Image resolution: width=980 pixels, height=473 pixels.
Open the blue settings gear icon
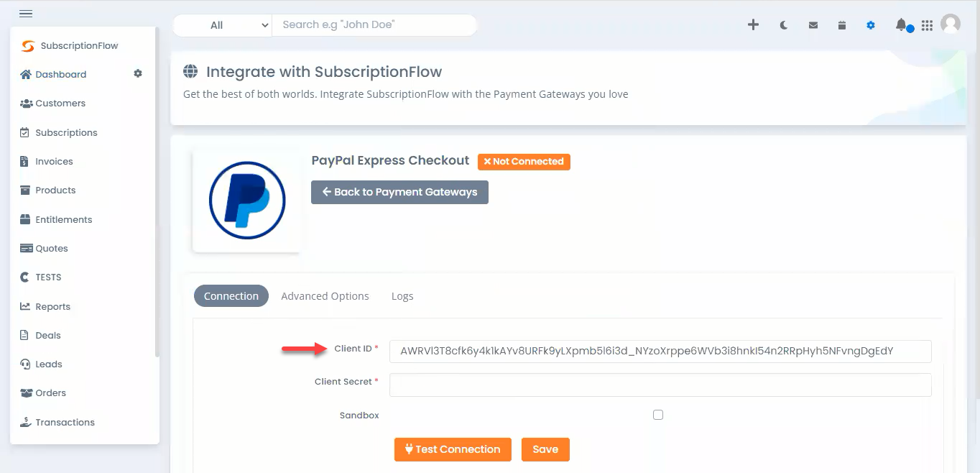click(x=871, y=25)
